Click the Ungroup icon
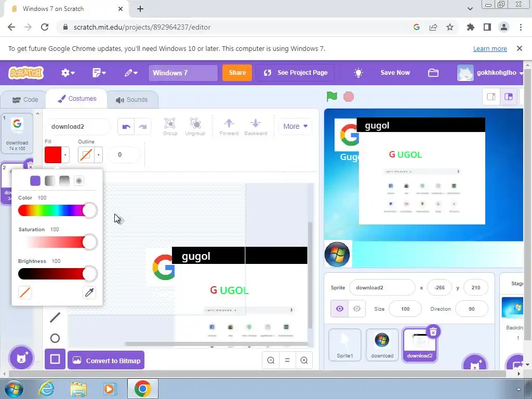 [x=195, y=127]
